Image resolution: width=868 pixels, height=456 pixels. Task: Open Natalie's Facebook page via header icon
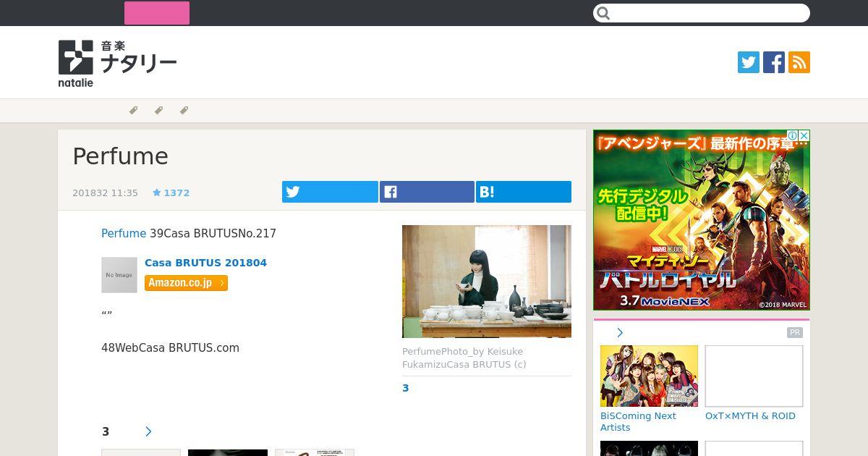pyautogui.click(x=774, y=62)
